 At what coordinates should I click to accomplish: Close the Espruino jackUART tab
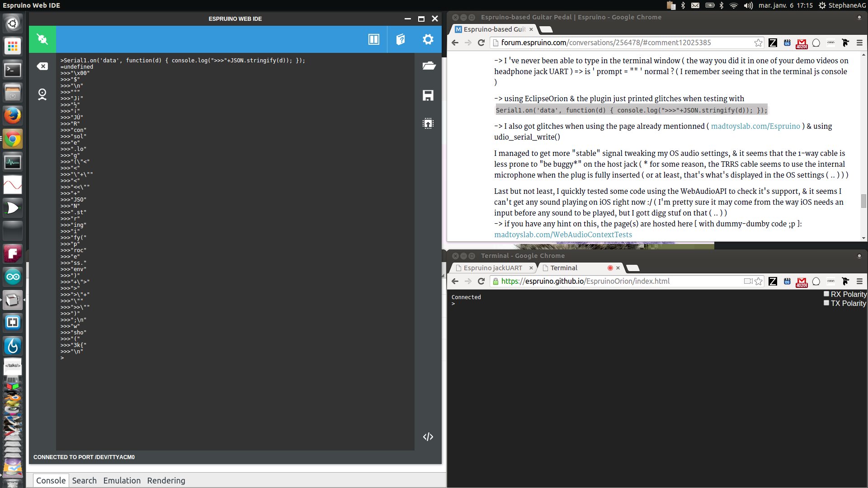tap(531, 268)
